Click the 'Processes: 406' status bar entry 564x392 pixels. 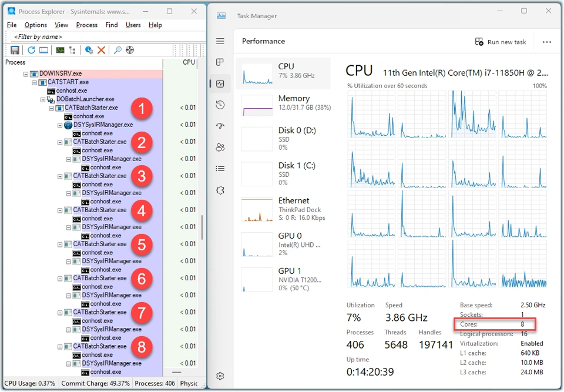point(155,384)
